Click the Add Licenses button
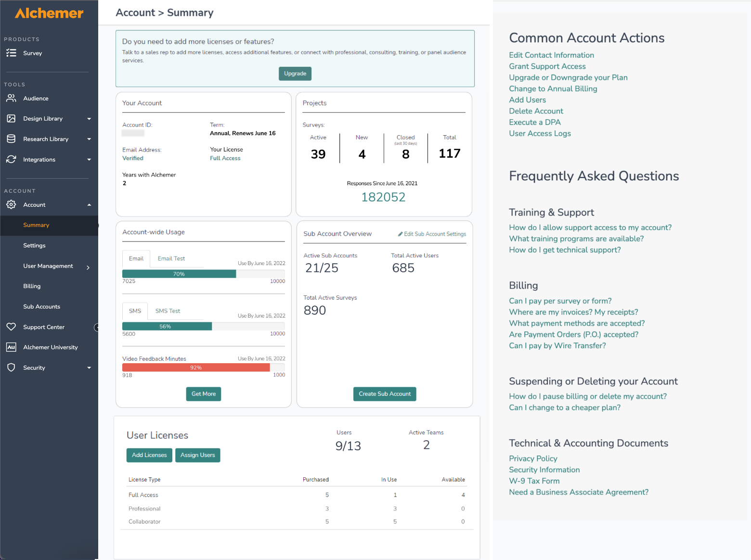 [x=149, y=455]
